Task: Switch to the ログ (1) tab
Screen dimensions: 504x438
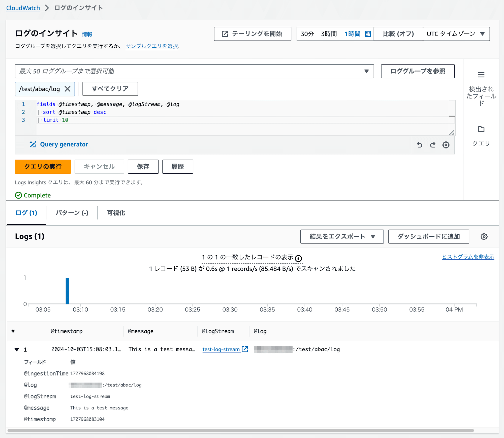Action: 26,213
